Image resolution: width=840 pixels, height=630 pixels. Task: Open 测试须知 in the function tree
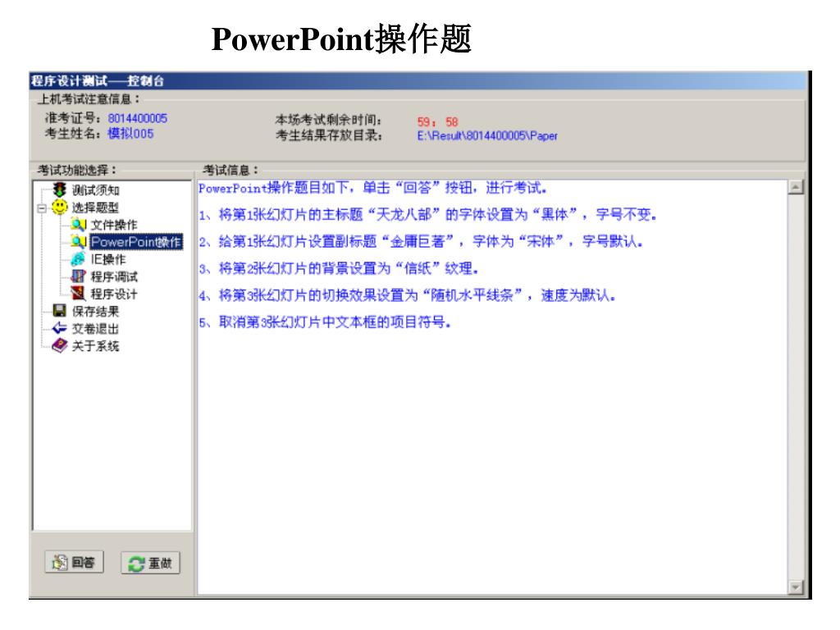[95, 190]
